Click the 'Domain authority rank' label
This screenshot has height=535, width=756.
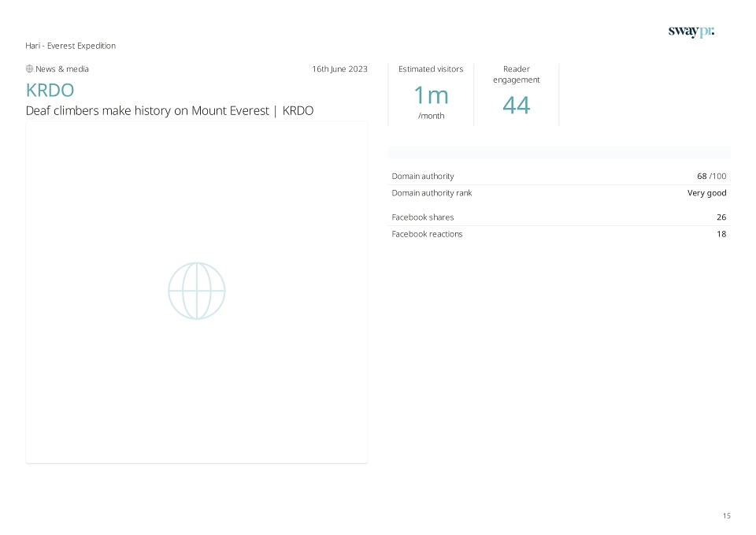(432, 193)
